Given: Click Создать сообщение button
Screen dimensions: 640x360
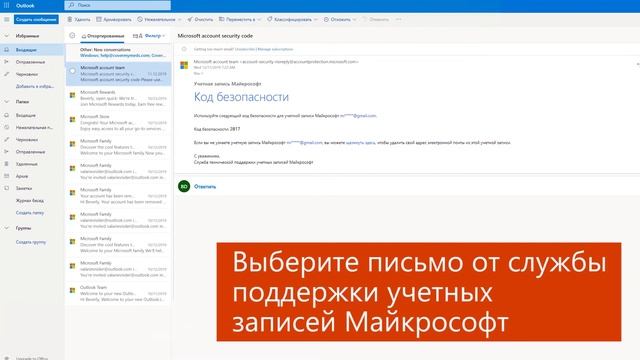Looking at the screenshot, I should tap(36, 19).
